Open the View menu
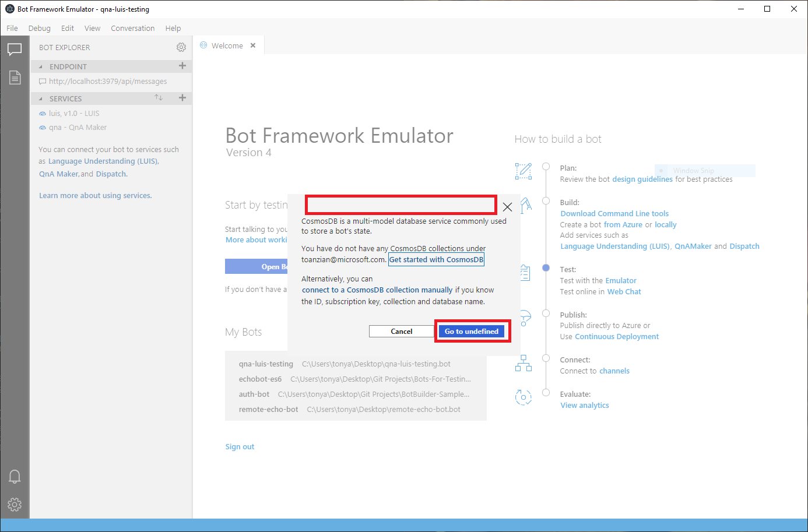 tap(93, 28)
